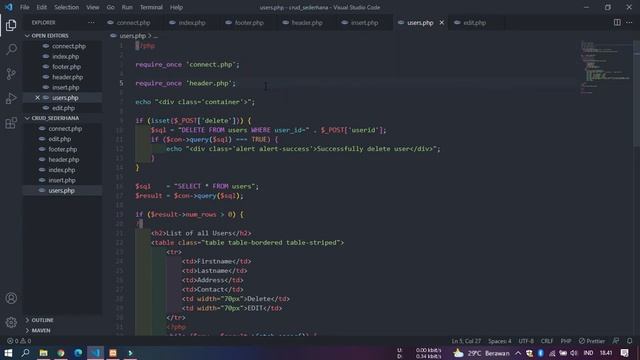640x360 pixels.
Task: Close users.php in Open Editors list
Action: [37, 98]
